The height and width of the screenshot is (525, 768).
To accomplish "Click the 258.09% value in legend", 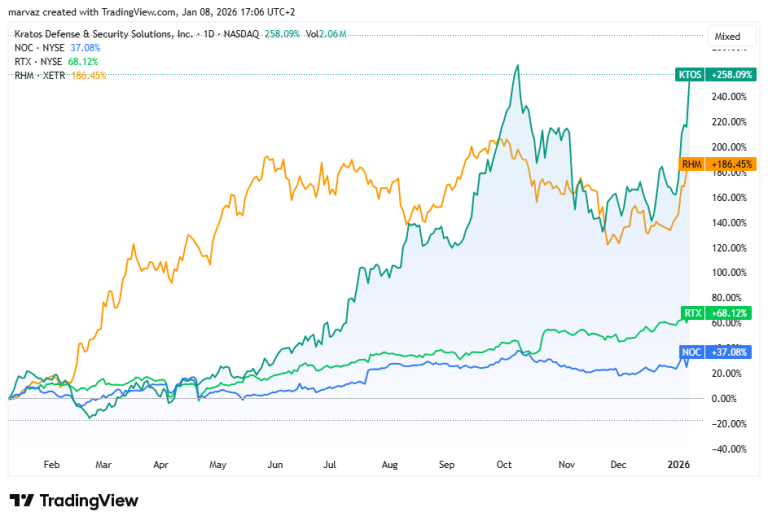I will [282, 34].
